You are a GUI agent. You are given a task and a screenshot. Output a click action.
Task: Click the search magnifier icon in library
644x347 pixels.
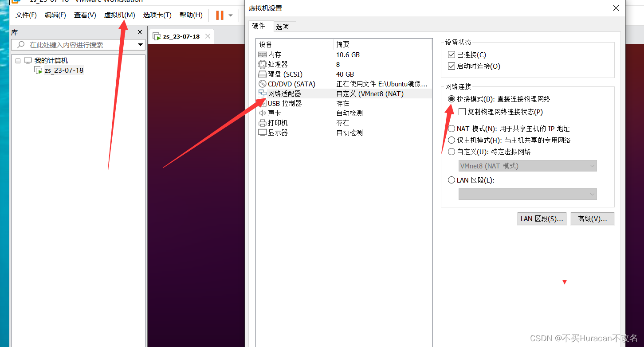coord(20,45)
